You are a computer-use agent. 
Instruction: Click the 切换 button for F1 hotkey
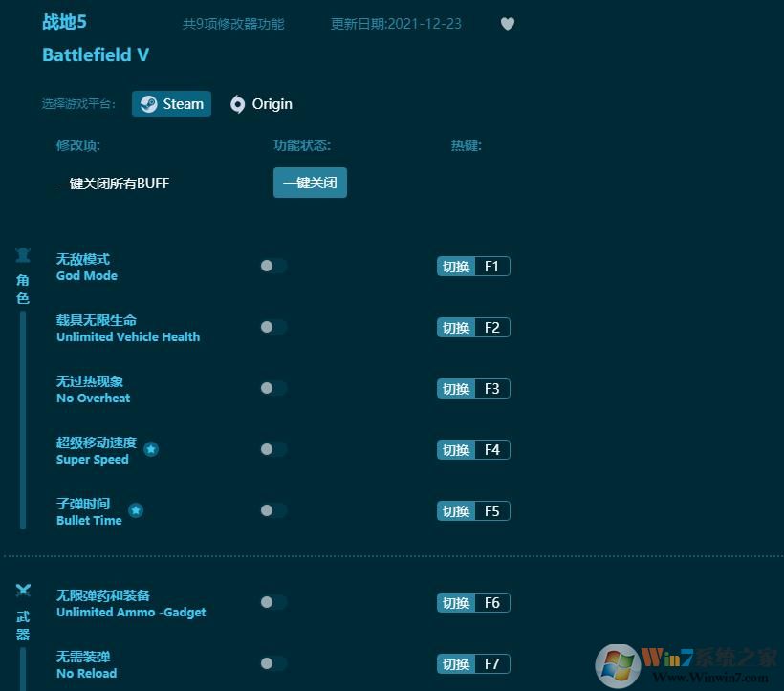[x=456, y=267]
